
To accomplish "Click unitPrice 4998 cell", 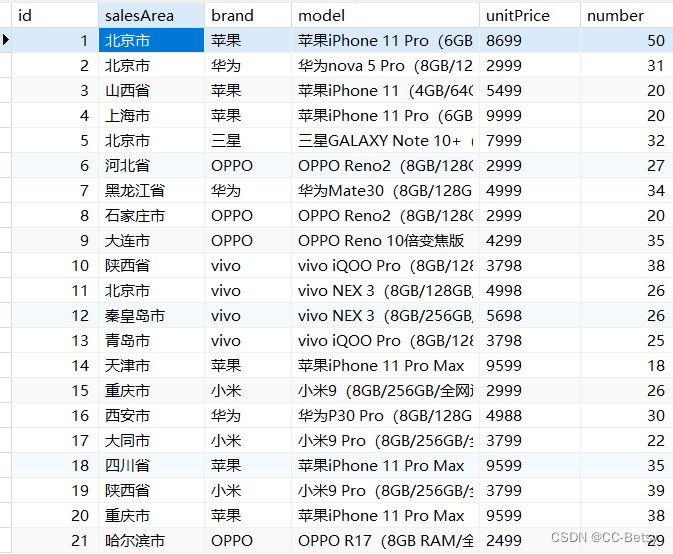I will (530, 291).
